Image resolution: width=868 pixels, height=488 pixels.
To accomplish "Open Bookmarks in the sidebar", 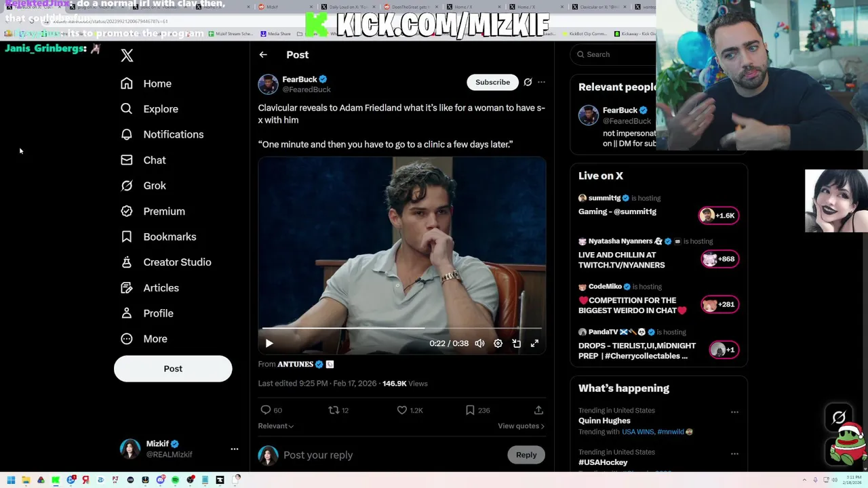I will point(158,237).
